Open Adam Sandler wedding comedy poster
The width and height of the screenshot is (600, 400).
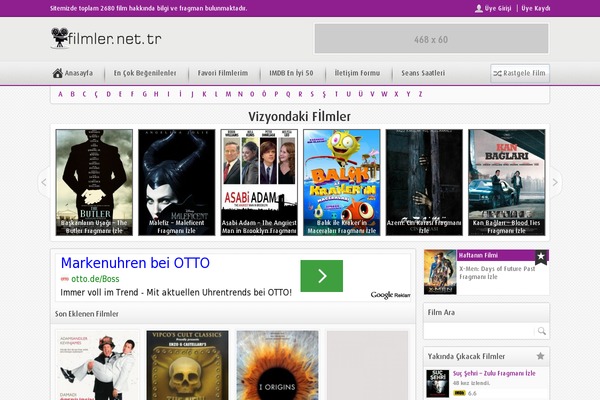pyautogui.click(x=98, y=365)
